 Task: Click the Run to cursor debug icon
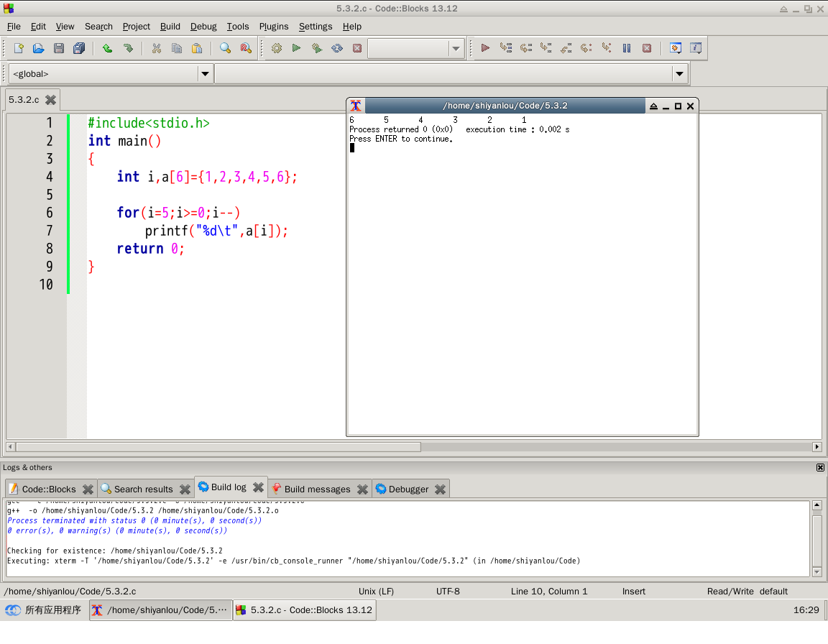coord(506,49)
